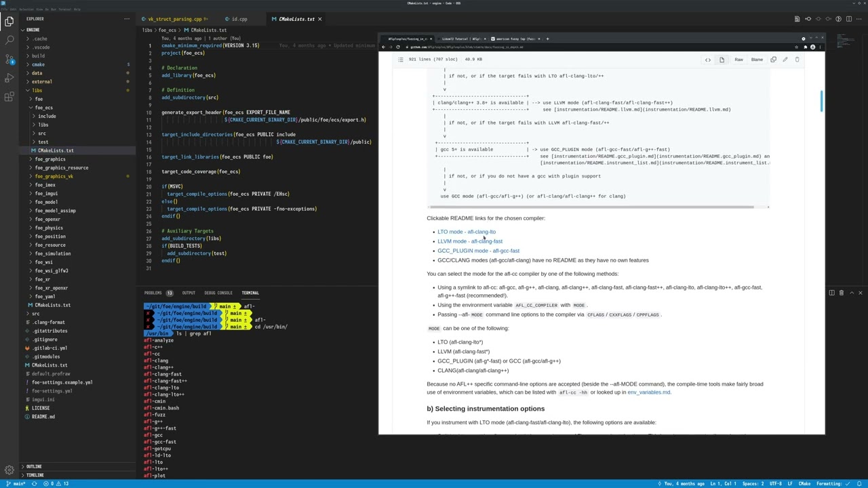
Task: Click Ln 1, Col 1 in status bar
Action: tap(723, 483)
